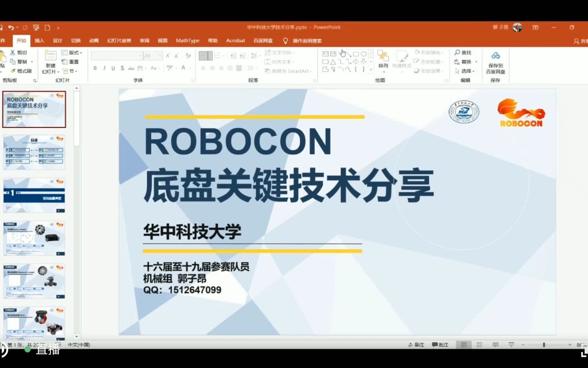Open shape outline (形状轮廓) dropdown
The height and width of the screenshot is (368, 588).
click(x=429, y=62)
